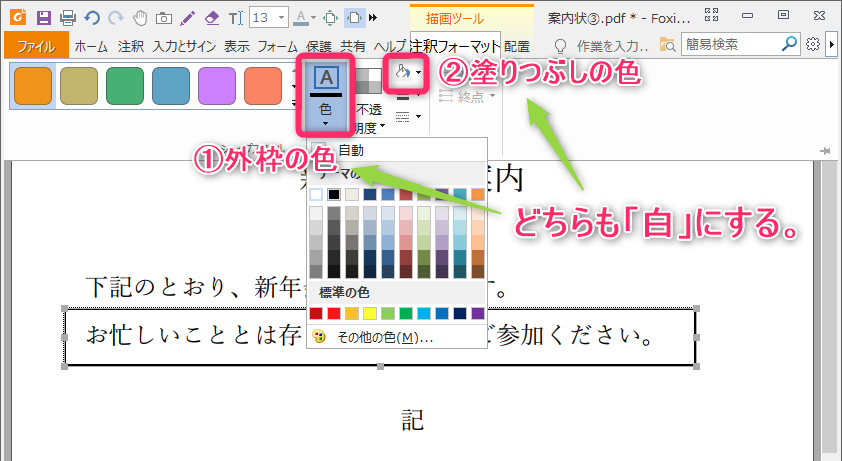The image size is (842, 461).
Task: Open the ファイル menu tab
Action: 36,46
